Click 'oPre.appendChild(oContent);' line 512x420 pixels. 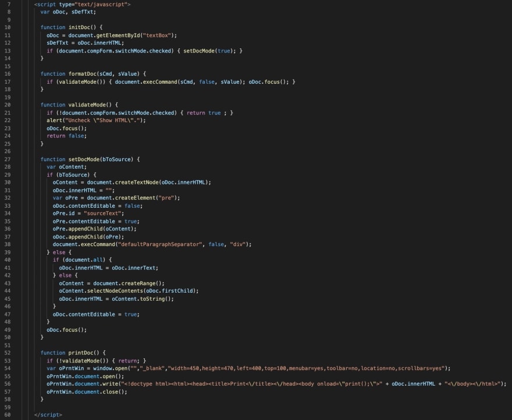[95, 229]
